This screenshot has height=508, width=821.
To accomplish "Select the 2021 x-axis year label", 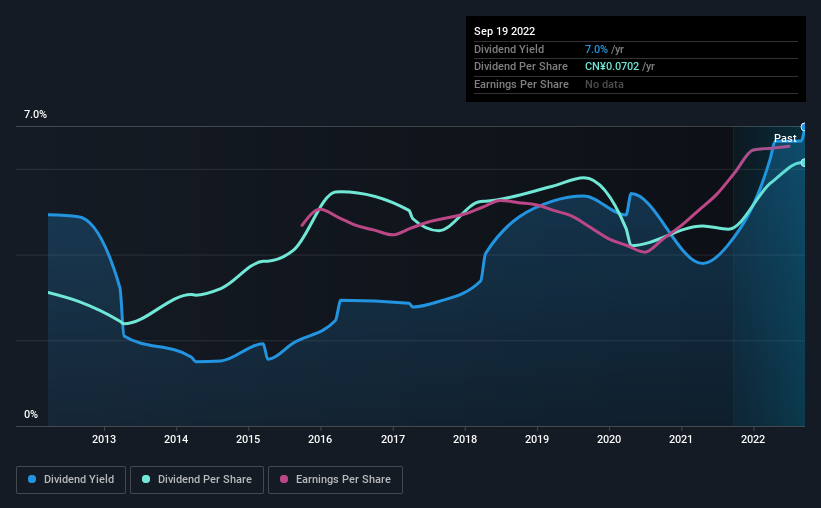I will (681, 439).
